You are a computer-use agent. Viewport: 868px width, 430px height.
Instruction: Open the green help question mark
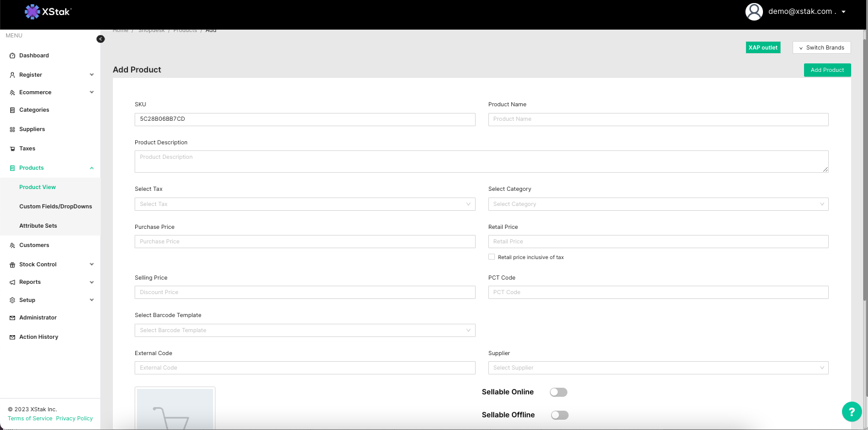[851, 412]
